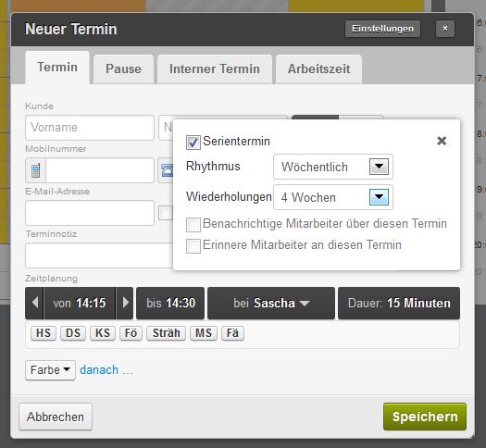The image size is (486, 448).
Task: Select the Sträh service shortcut
Action: pyautogui.click(x=166, y=333)
